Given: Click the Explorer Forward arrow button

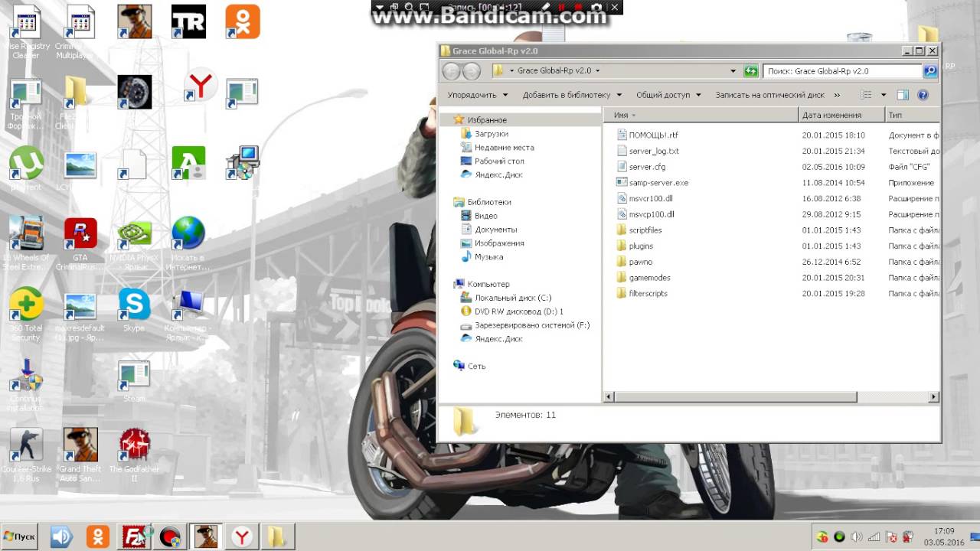Looking at the screenshot, I should [472, 71].
